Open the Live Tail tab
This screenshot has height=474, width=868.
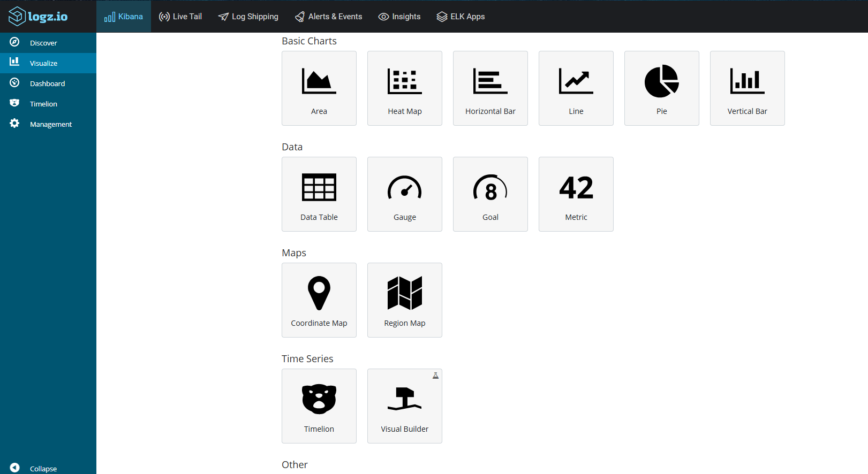pyautogui.click(x=180, y=17)
